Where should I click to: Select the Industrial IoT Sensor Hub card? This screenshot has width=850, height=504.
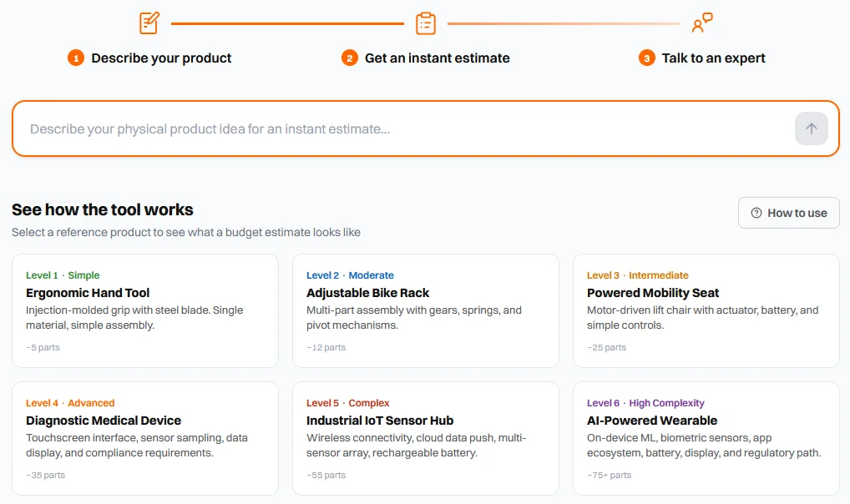tap(426, 438)
